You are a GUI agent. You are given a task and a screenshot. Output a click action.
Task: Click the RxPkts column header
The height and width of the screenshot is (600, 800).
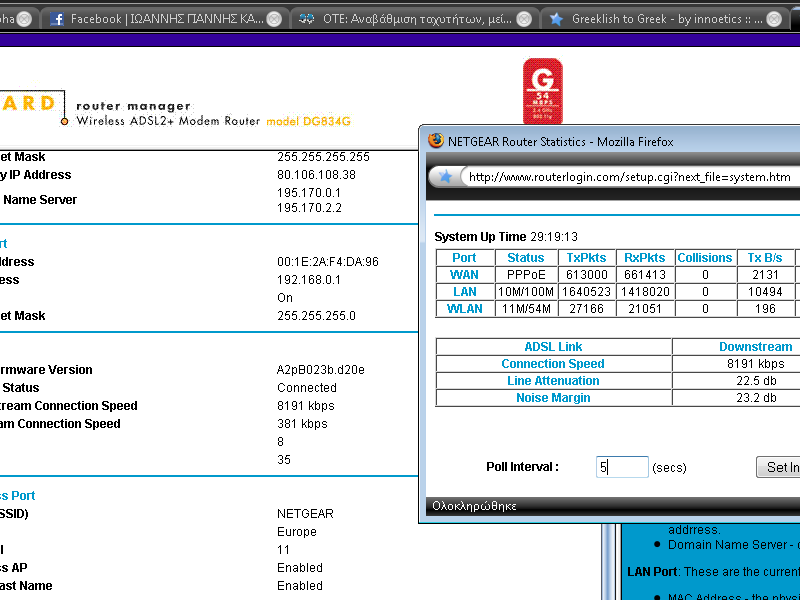pyautogui.click(x=645, y=258)
